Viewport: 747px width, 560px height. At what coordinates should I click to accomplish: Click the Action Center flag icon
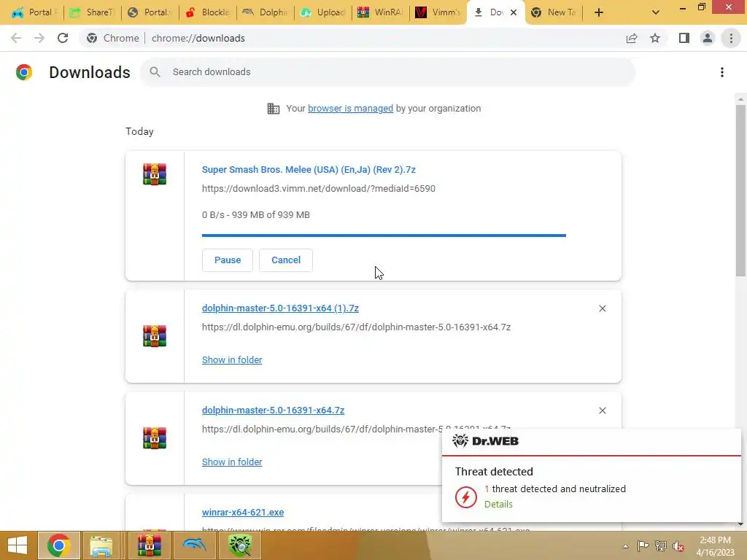coord(643,546)
